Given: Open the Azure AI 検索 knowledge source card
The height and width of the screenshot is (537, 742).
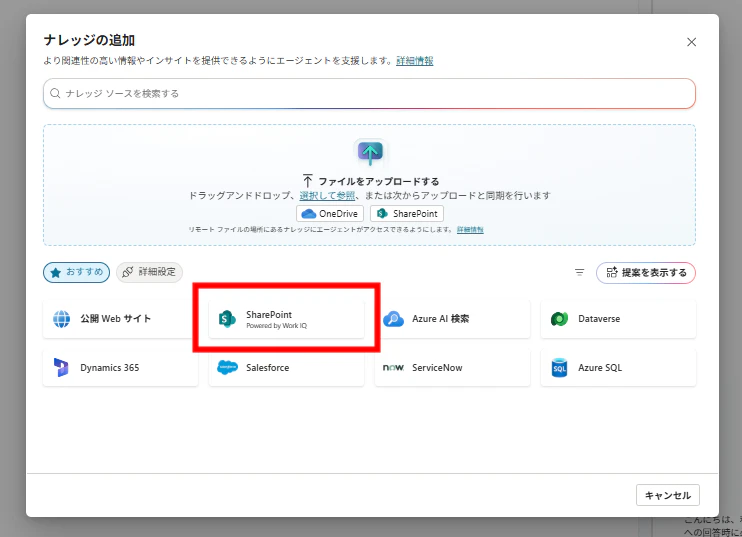Looking at the screenshot, I should tap(452, 319).
